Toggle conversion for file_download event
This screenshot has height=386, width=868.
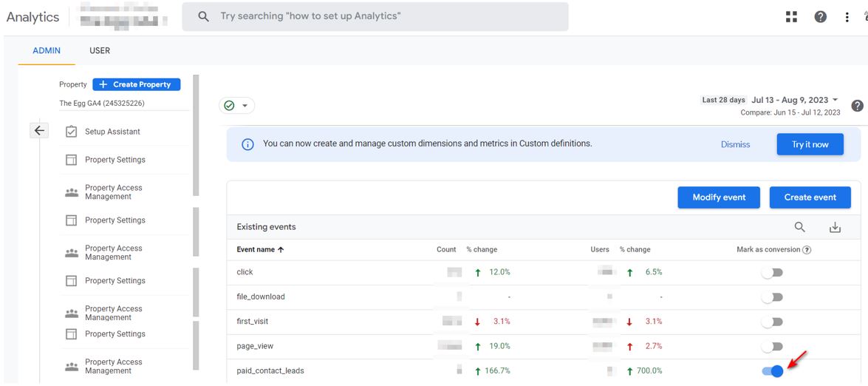pyautogui.click(x=772, y=297)
